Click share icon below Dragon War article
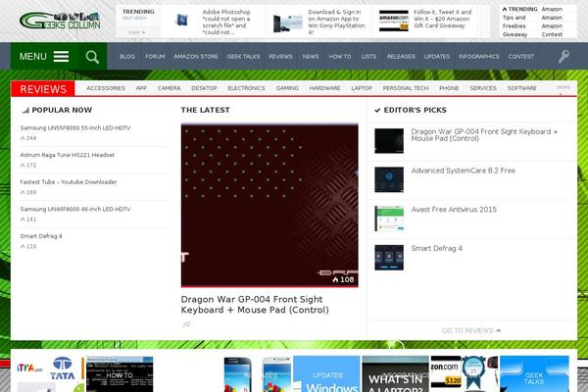 click(186, 323)
